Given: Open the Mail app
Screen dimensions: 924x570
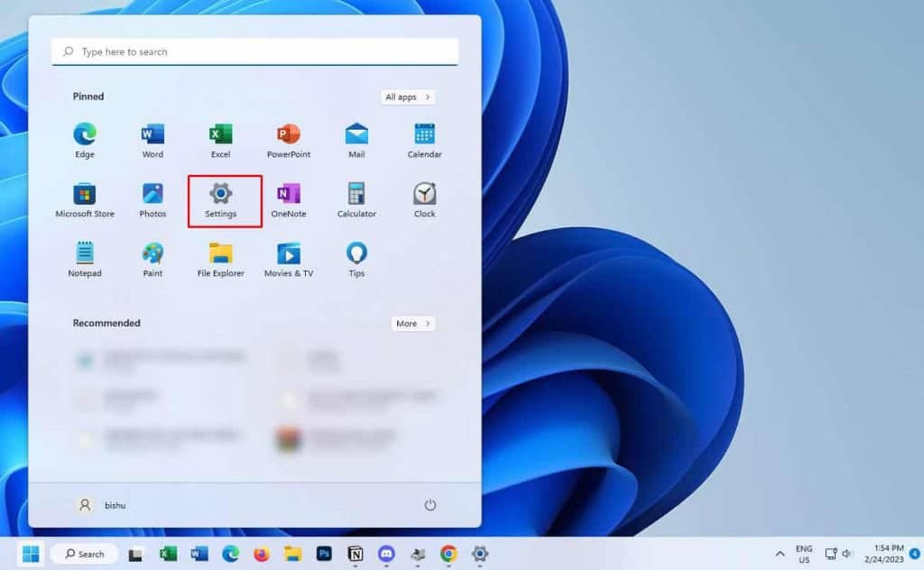Looking at the screenshot, I should 356,135.
